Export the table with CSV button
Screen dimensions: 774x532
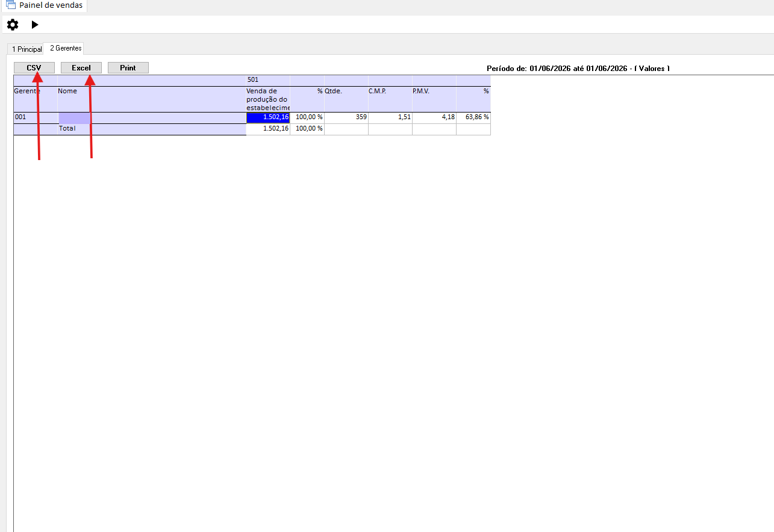coord(34,68)
